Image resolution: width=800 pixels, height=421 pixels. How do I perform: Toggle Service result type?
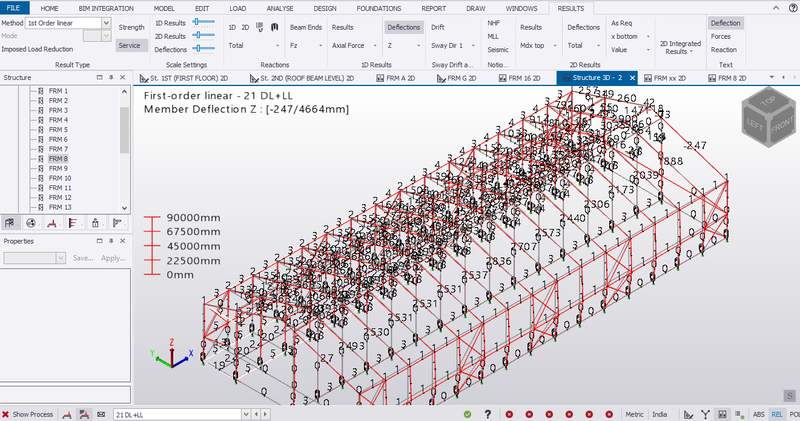pyautogui.click(x=132, y=45)
